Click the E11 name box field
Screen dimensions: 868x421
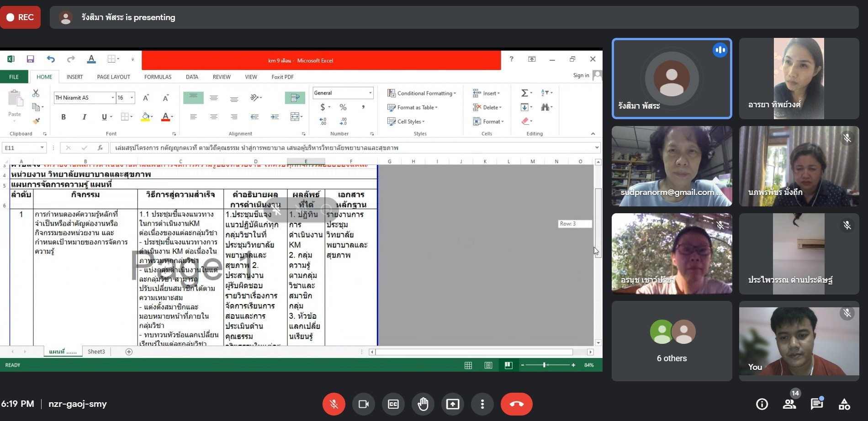pyautogui.click(x=21, y=148)
